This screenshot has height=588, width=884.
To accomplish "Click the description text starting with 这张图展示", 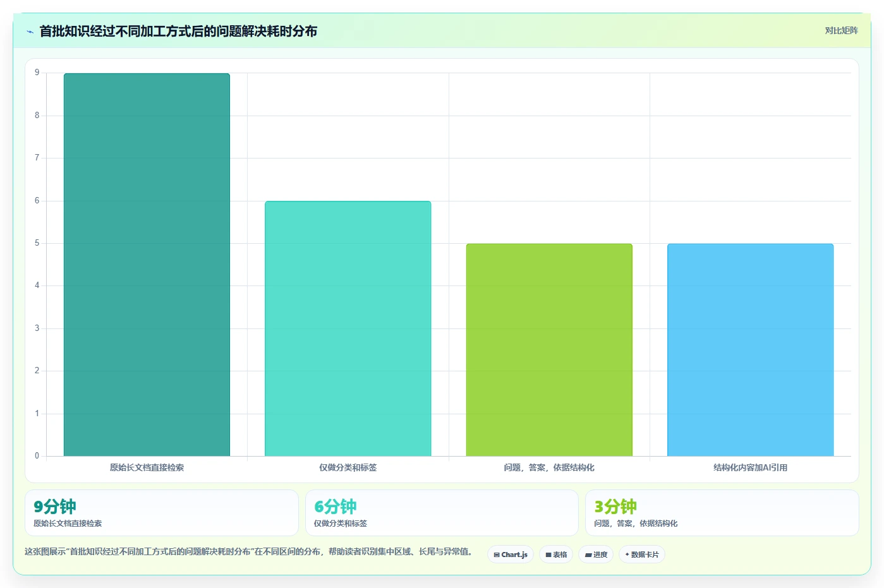I will (x=250, y=551).
